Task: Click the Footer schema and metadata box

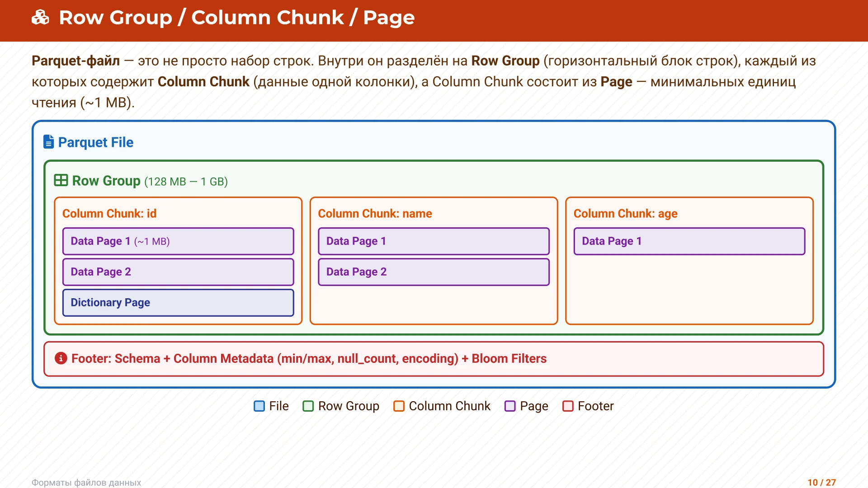Action: point(434,359)
